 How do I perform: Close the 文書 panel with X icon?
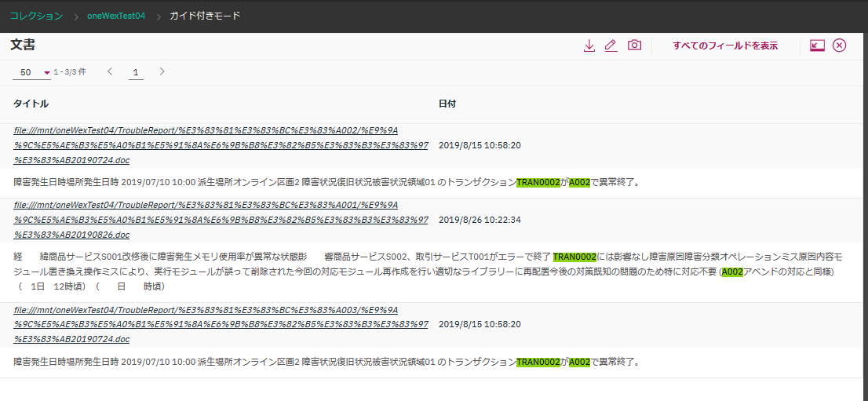839,46
